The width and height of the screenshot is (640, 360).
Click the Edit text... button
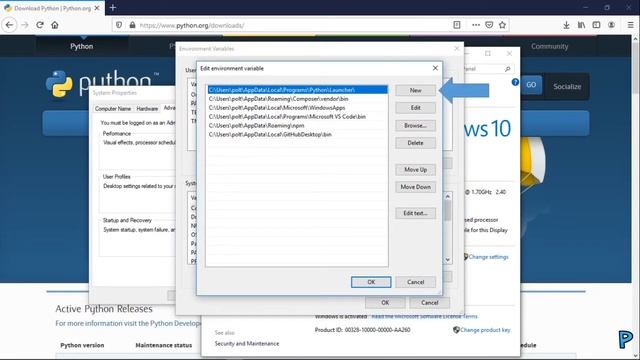[x=416, y=213]
